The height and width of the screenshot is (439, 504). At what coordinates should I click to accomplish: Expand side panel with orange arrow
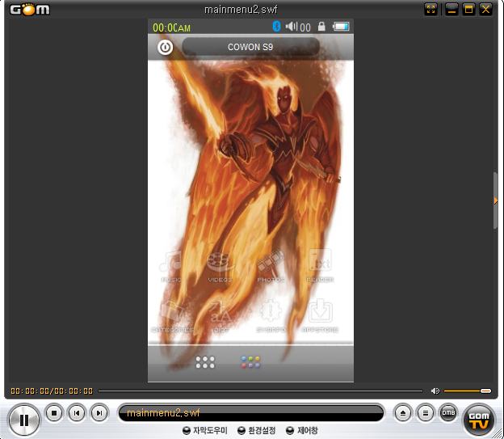pyautogui.click(x=496, y=201)
